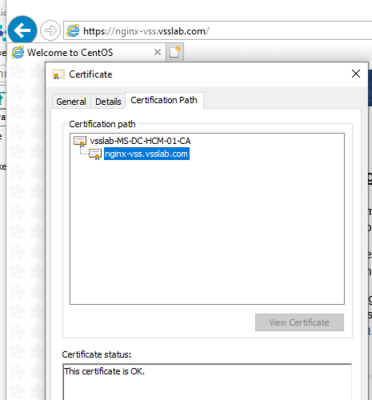Click the Internet Explorer icon in address bar
This screenshot has height=400, width=372.
click(x=73, y=31)
